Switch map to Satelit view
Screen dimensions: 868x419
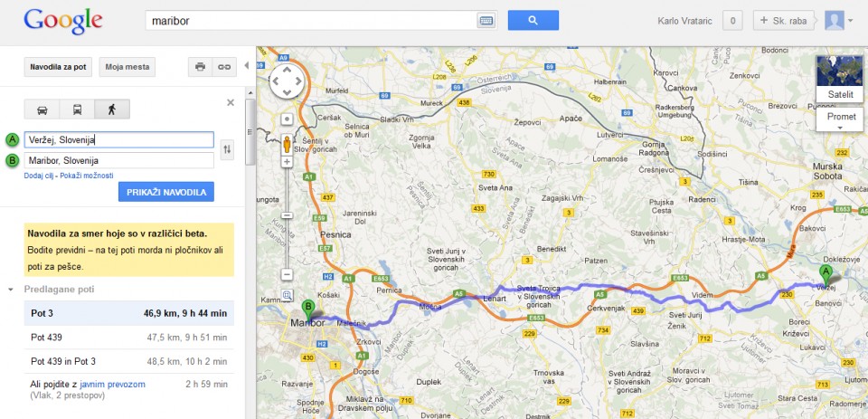pos(840,80)
